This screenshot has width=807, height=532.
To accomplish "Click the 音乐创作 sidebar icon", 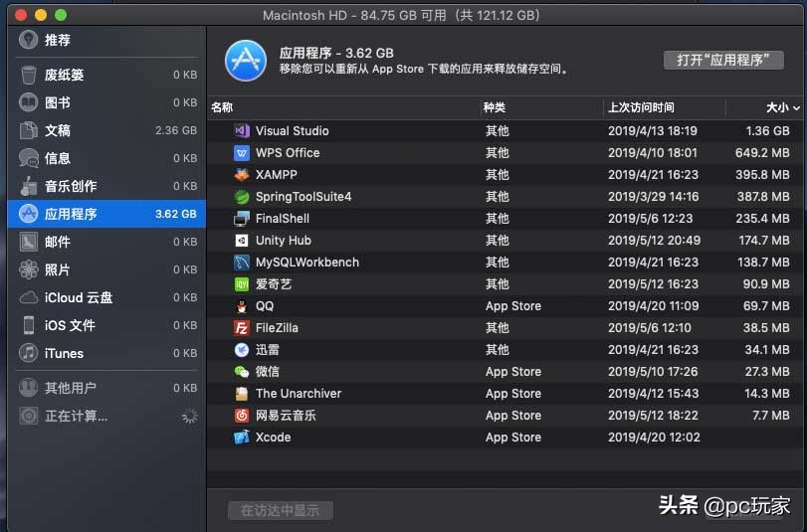I will (x=28, y=186).
